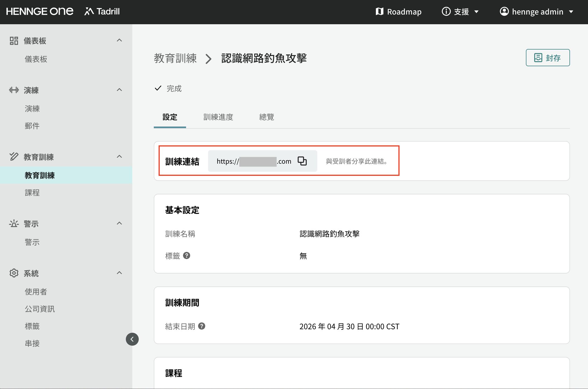
Task: Click the info icon beside 支援
Action: (x=446, y=12)
